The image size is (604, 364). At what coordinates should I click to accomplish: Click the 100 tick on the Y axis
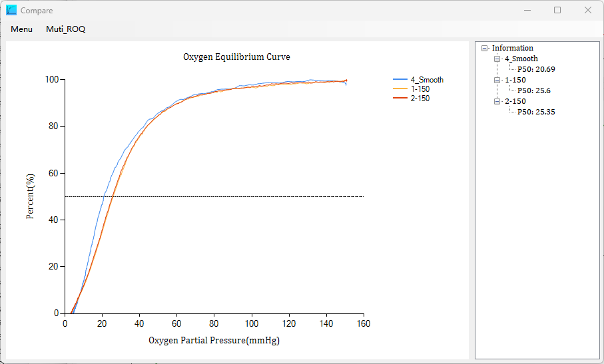point(52,80)
